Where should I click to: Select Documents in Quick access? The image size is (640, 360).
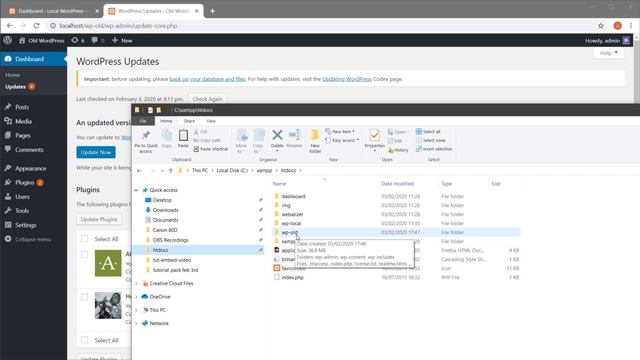(165, 220)
